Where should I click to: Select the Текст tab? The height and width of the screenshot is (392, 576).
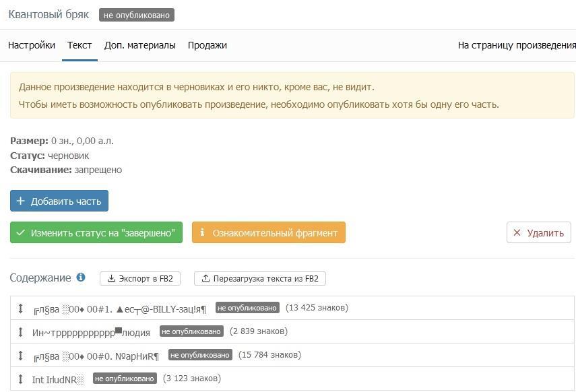(x=79, y=45)
